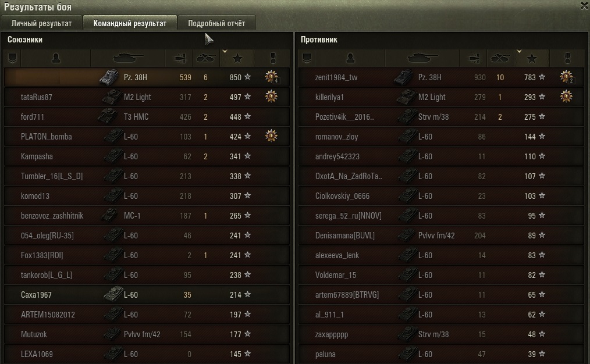This screenshot has height=364, width=590.
Task: Sort allies by player name icon
Action: tap(56, 58)
